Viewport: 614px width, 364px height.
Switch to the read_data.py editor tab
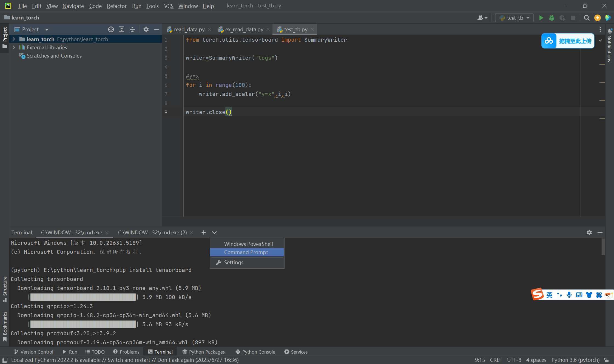click(x=189, y=29)
